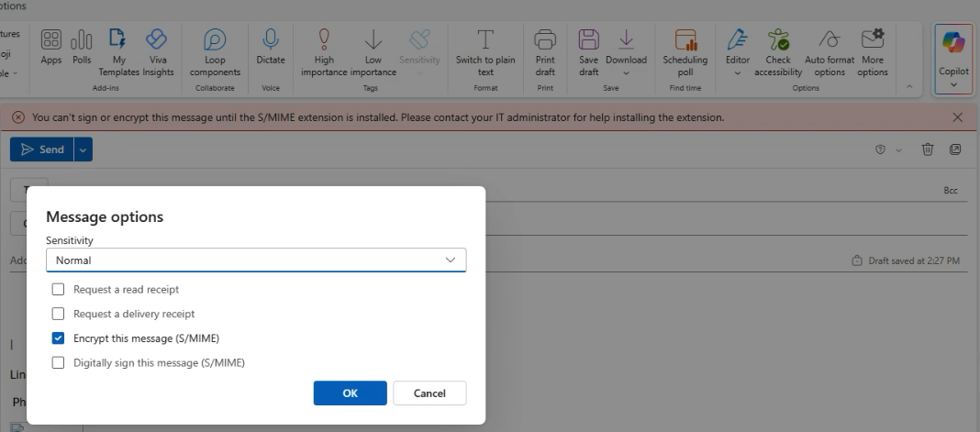Open the Scheduling poll tool
This screenshot has width=980, height=432.
pos(685,51)
